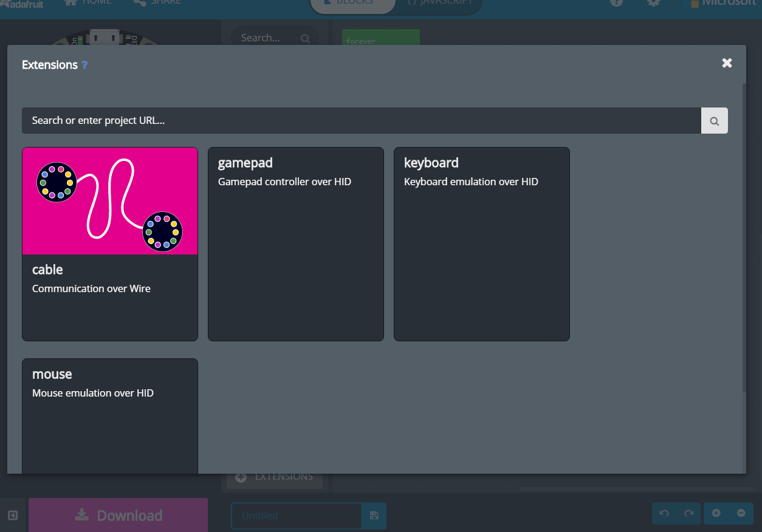Click the Adafruit logo

22,3
